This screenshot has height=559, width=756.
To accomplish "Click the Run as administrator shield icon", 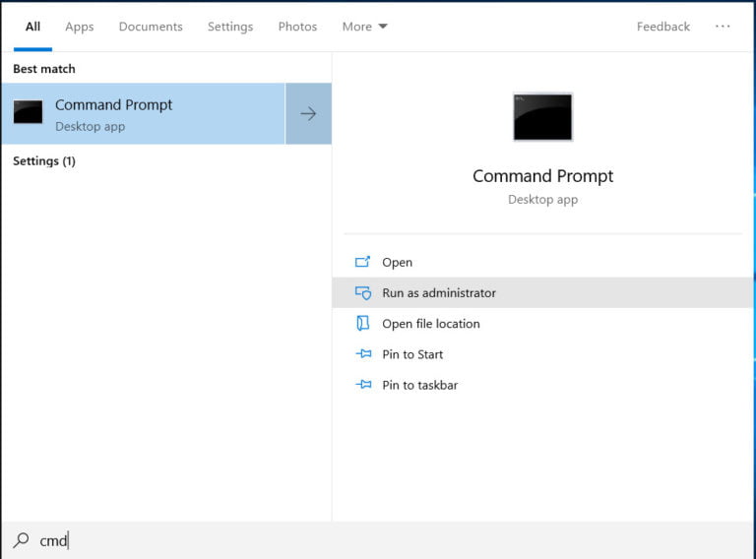I will click(362, 293).
